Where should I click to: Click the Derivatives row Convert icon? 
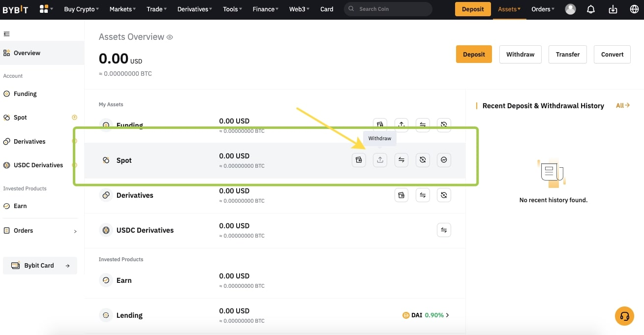coord(444,195)
